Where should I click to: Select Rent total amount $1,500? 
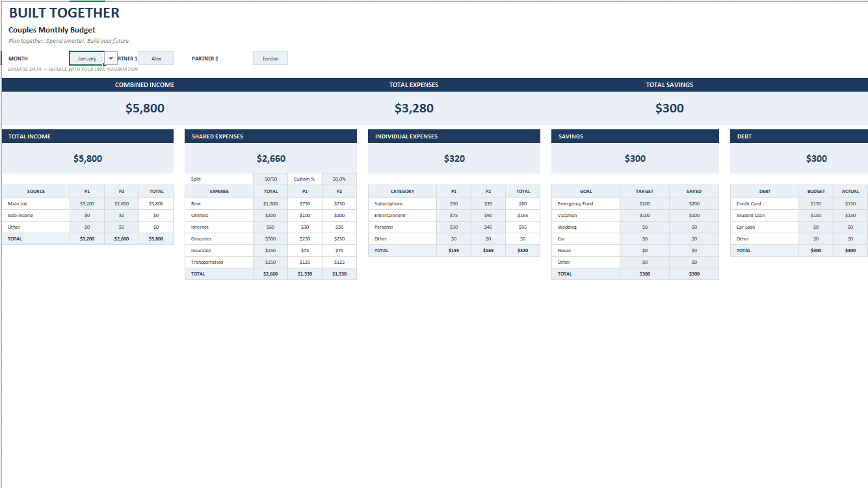tap(270, 204)
